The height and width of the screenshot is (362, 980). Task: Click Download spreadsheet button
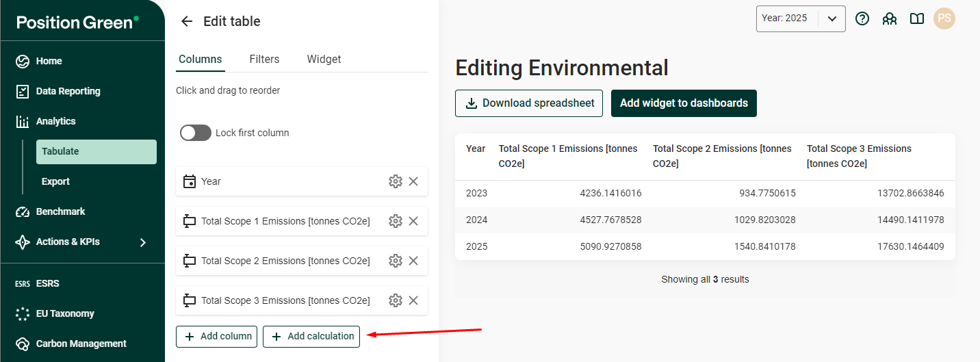529,103
